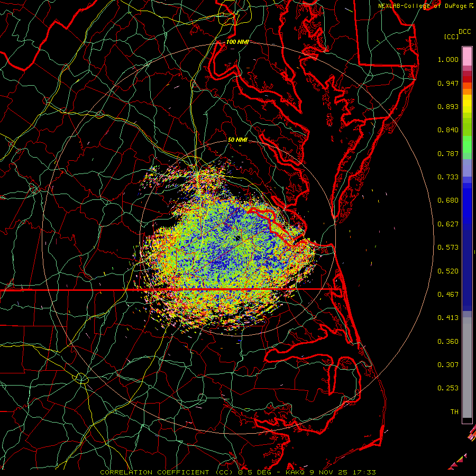Click the 0.413 scale value
The height and width of the screenshot is (476, 476).
[x=448, y=318]
